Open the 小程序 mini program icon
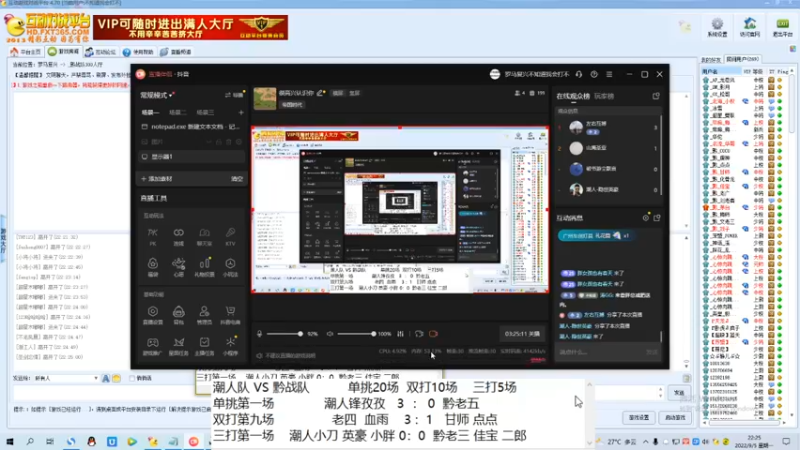Viewport: 800px width, 450px height. click(230, 346)
